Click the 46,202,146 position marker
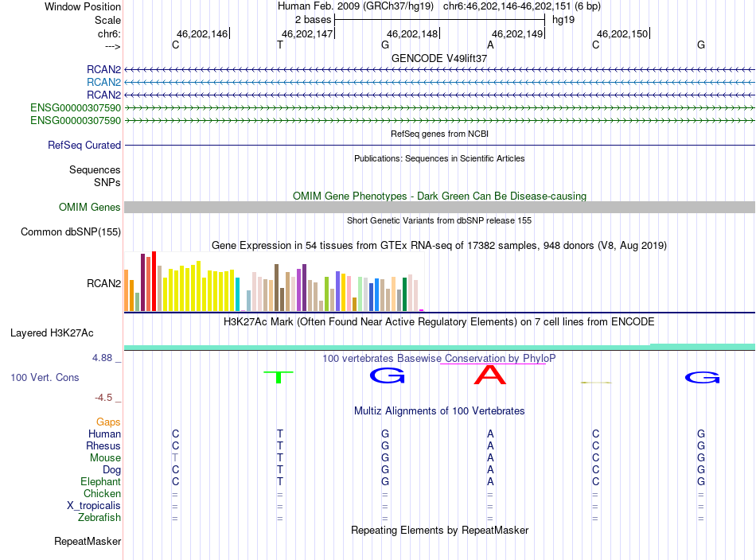Screen dimensions: 756x560 (202, 33)
